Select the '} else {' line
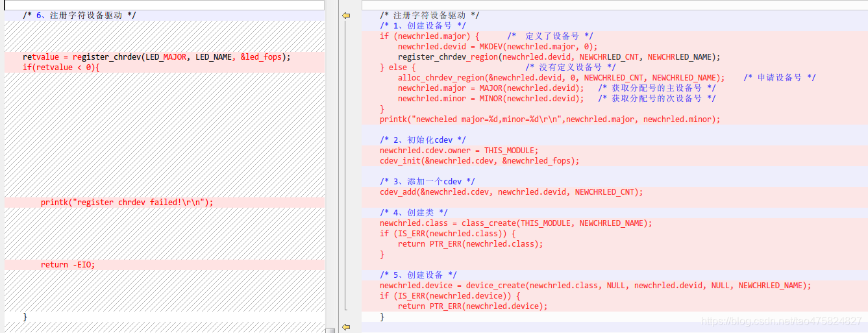The width and height of the screenshot is (868, 333). pos(397,68)
